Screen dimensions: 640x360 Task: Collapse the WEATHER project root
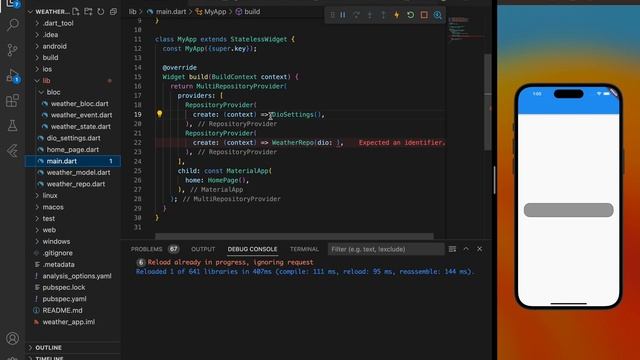(x=30, y=11)
